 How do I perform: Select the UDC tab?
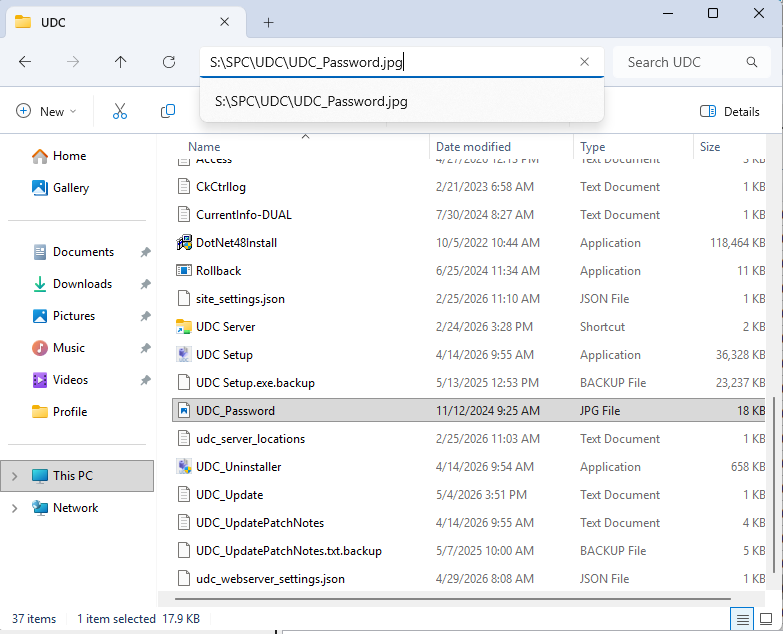pyautogui.click(x=126, y=22)
